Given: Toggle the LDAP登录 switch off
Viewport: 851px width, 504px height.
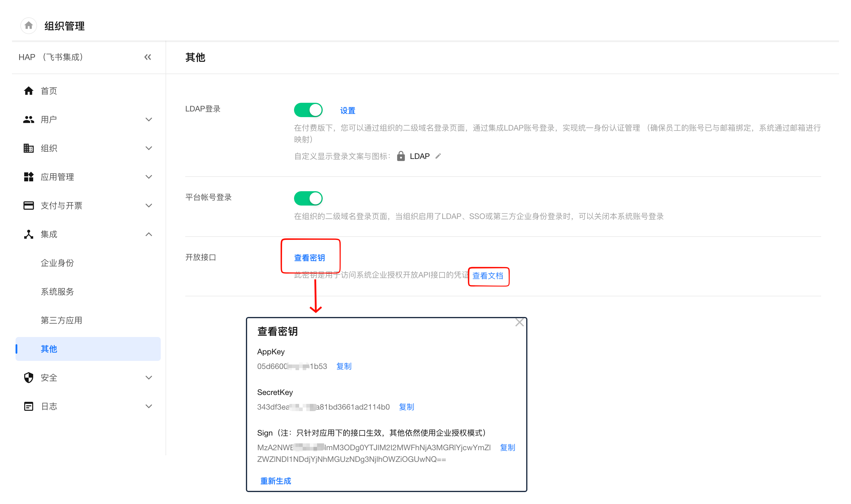Looking at the screenshot, I should tap(308, 110).
